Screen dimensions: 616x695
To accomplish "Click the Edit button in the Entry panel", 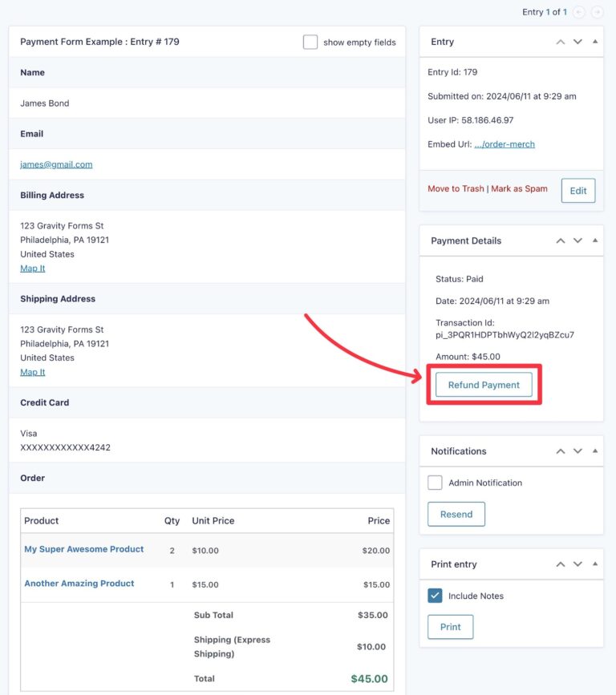I will (577, 190).
